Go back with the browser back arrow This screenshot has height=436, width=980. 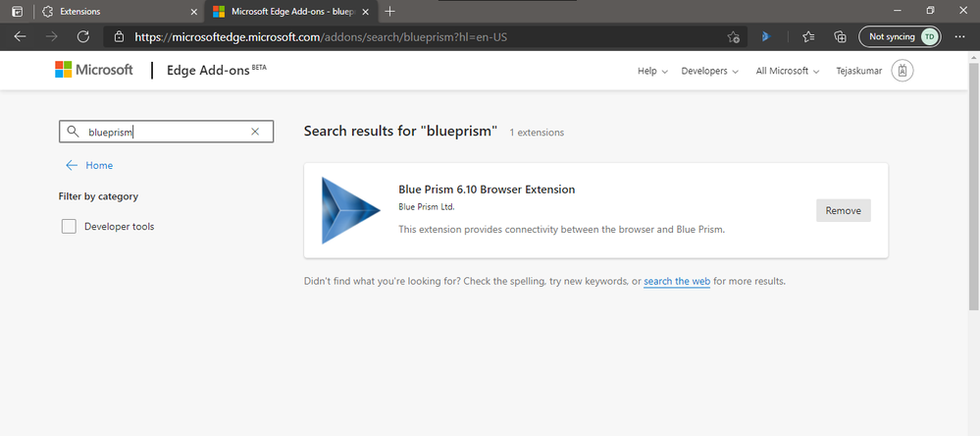20,37
